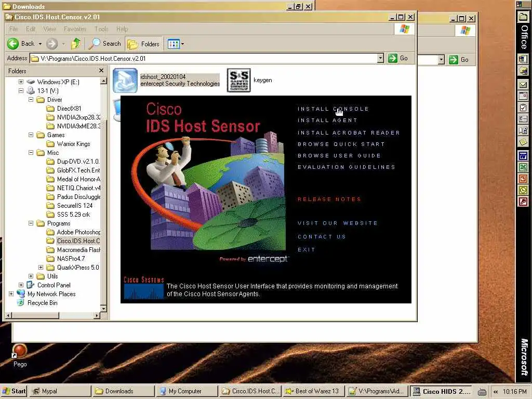Click Exit in Cisco installer
This screenshot has height=399, width=532.
(307, 249)
